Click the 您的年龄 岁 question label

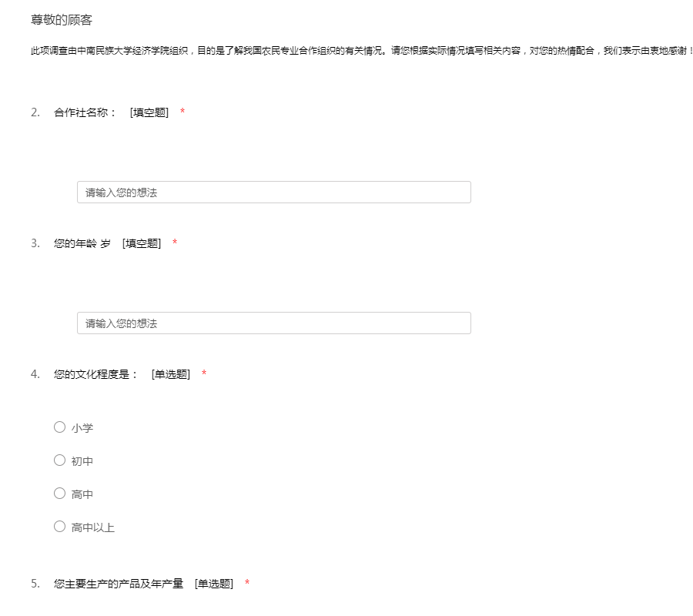point(82,243)
